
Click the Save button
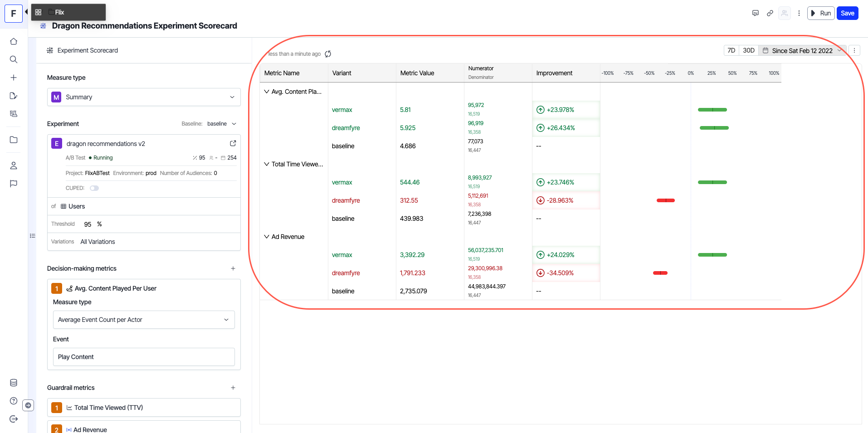tap(848, 13)
